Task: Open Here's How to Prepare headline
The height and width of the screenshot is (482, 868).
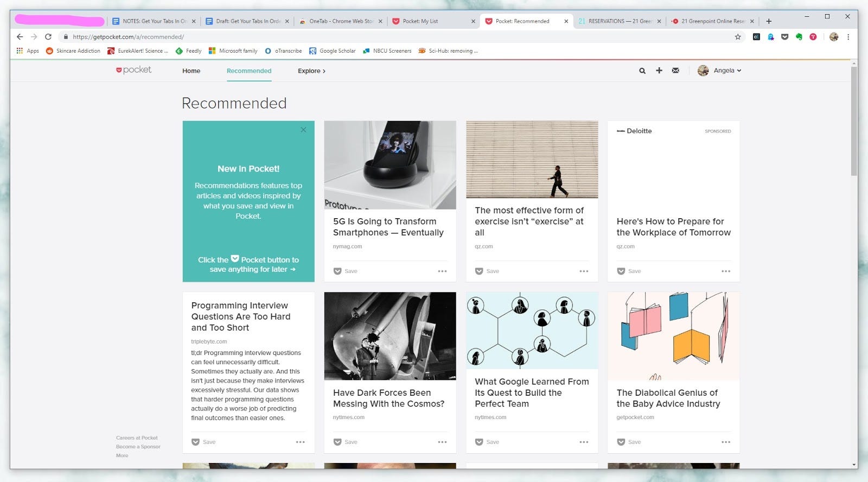Action: click(674, 227)
